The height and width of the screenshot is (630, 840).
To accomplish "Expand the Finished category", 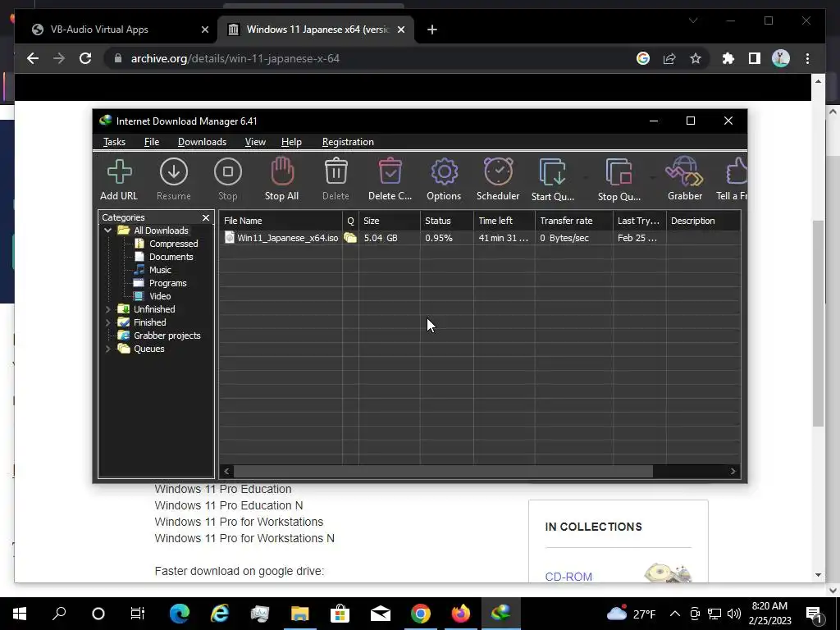I will (x=107, y=322).
